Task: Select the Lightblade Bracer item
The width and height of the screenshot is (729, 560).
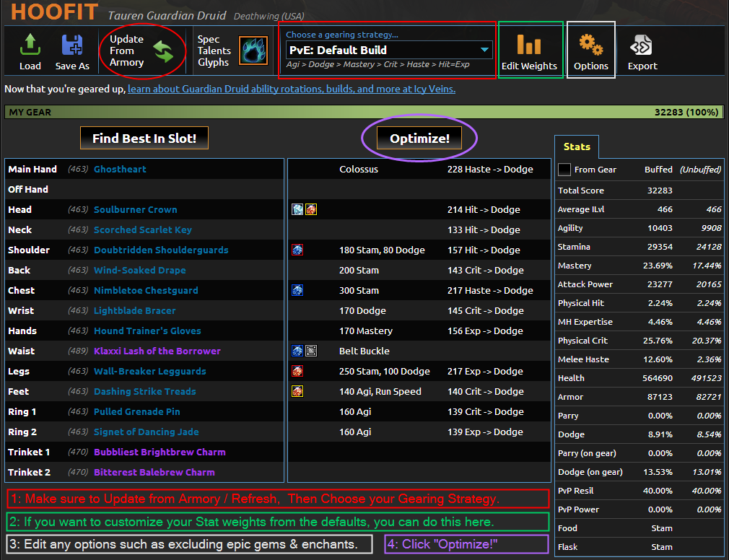Action: coord(135,310)
